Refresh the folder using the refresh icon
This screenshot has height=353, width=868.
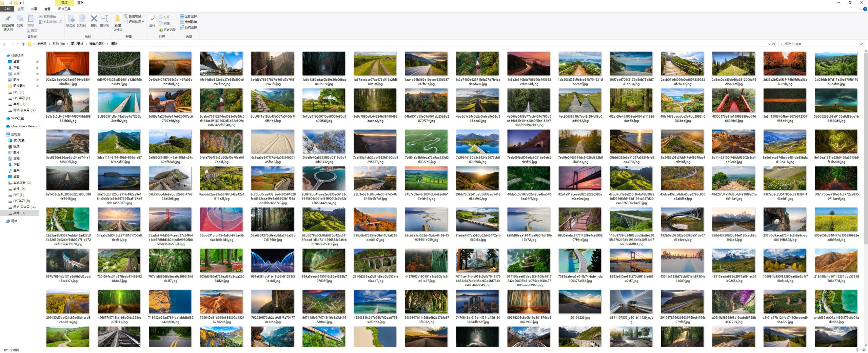tap(773, 44)
